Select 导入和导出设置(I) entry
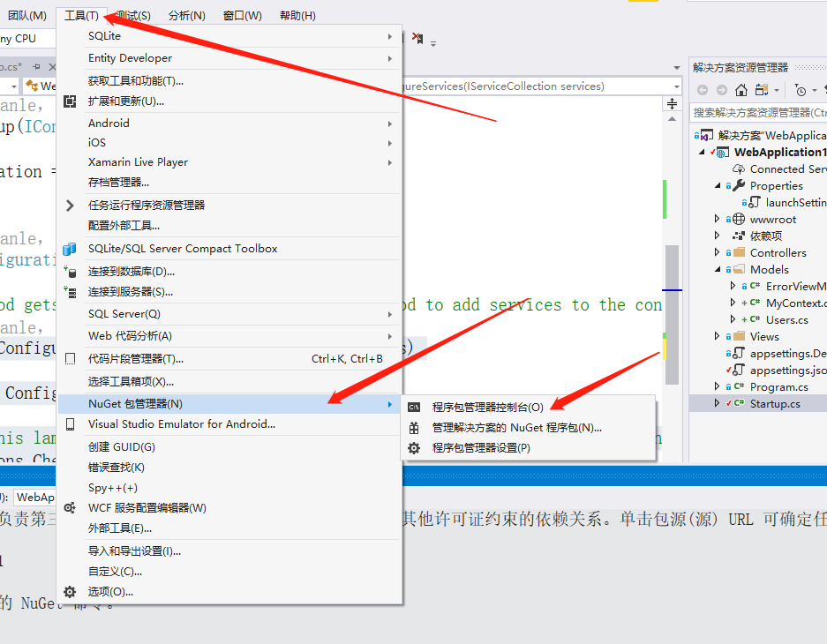 (229, 551)
